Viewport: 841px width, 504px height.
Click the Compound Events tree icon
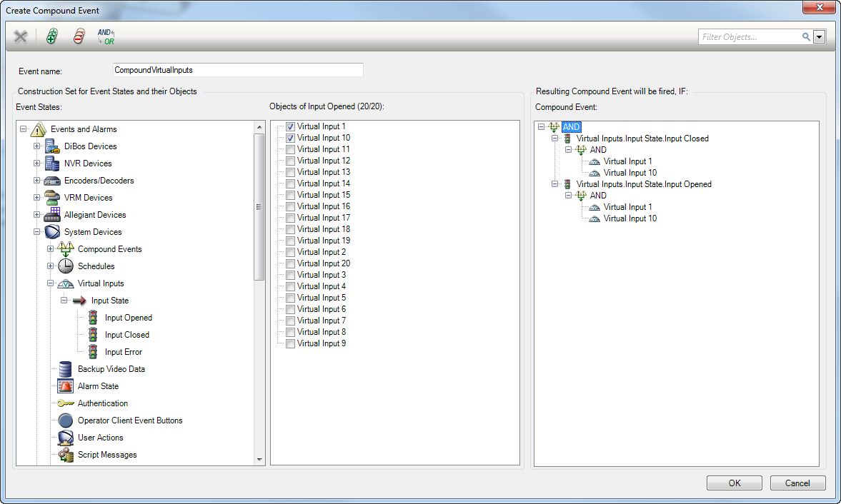click(x=66, y=249)
